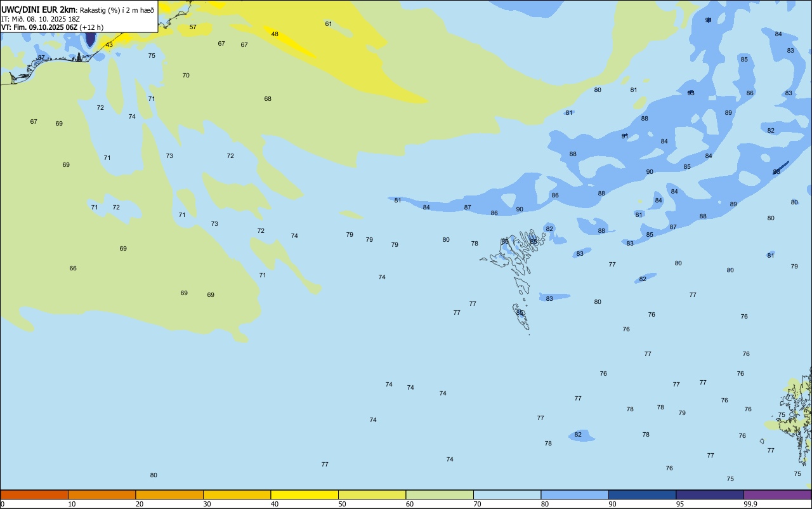Choose the purple legend swatch above 99.9
Image resolution: width=812 pixels, height=509 pixels.
pyautogui.click(x=777, y=494)
